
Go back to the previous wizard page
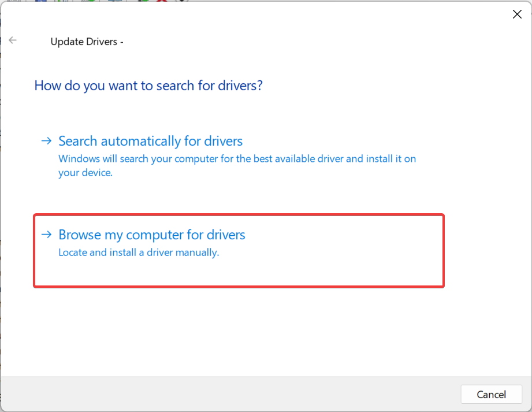[12, 40]
